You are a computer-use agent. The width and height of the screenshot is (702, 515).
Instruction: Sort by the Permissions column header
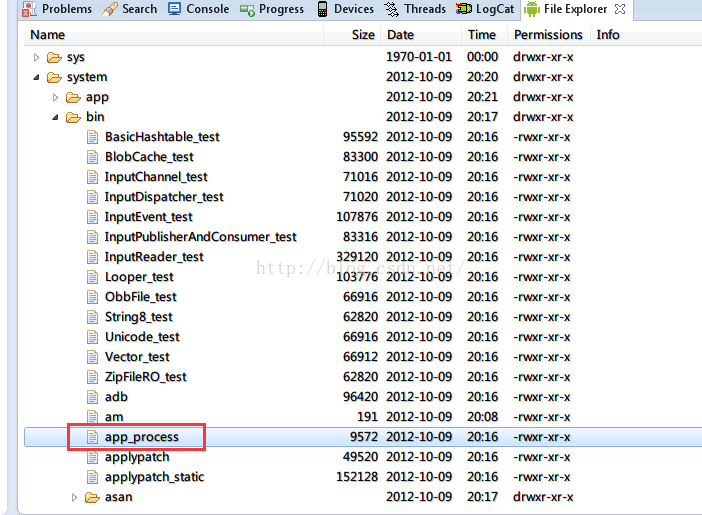549,34
